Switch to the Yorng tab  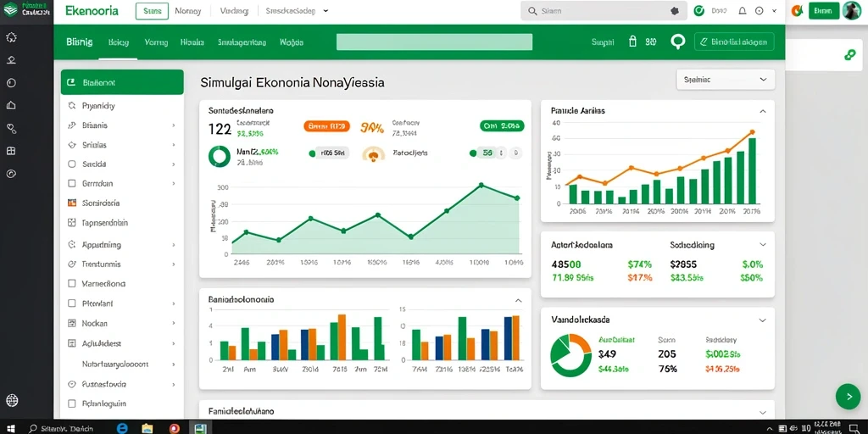point(156,42)
